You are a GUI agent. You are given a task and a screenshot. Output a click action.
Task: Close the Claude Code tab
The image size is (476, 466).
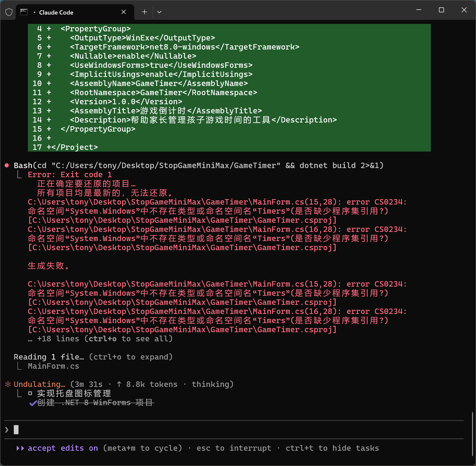124,12
